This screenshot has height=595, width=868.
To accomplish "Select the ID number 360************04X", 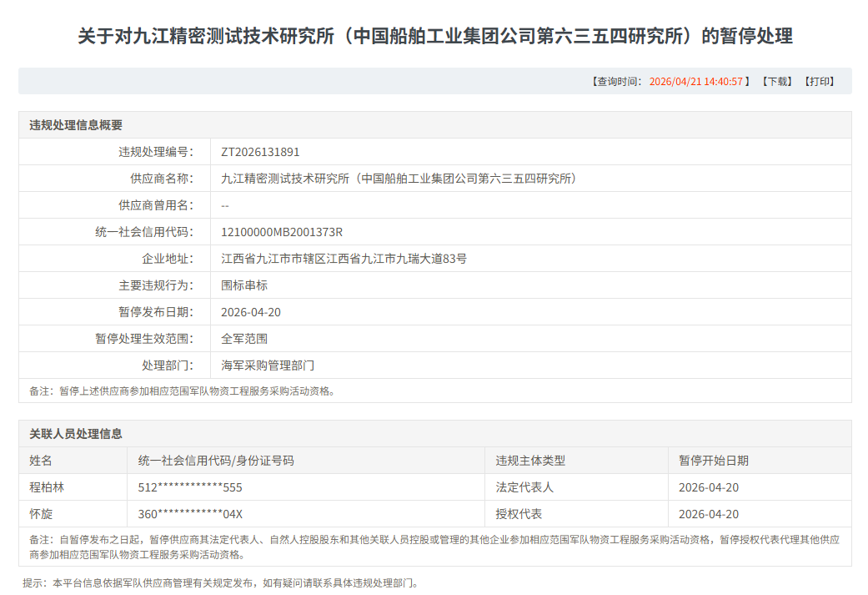I will click(190, 514).
